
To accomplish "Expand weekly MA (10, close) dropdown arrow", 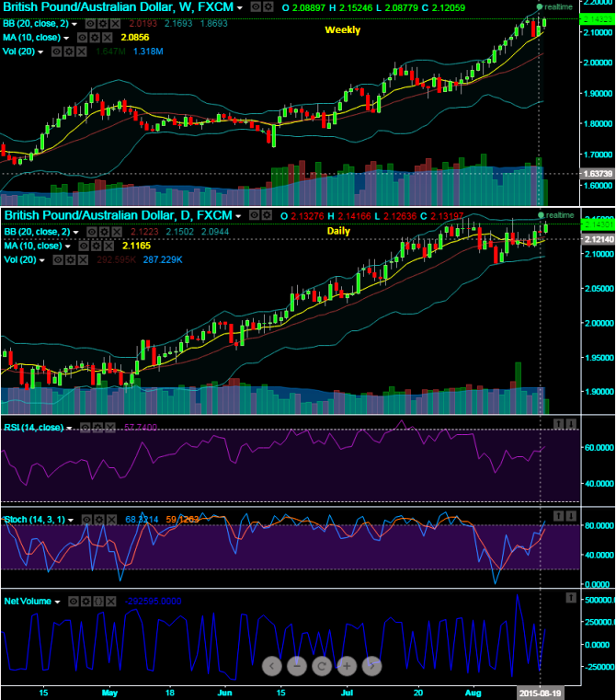I will point(66,38).
